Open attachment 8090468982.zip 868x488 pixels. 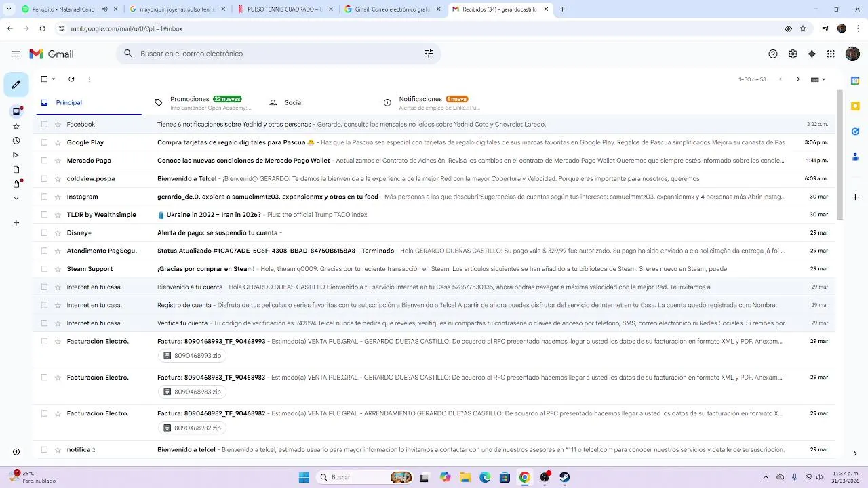[193, 428]
